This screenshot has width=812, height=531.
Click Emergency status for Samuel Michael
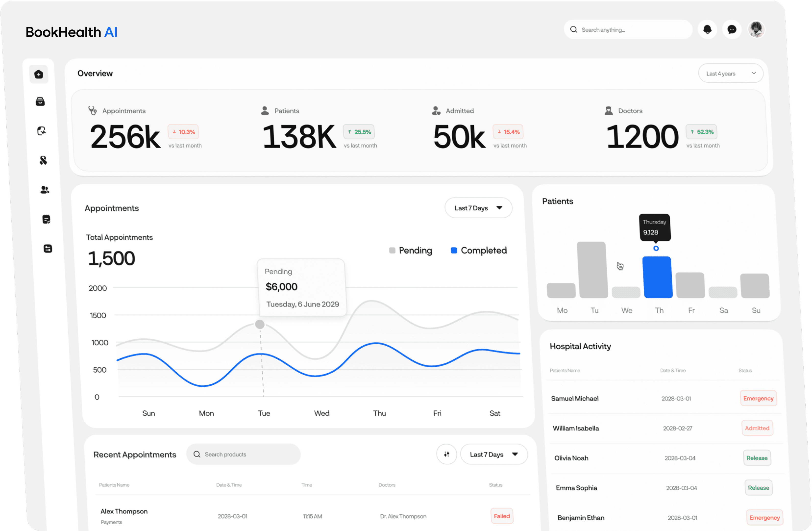click(758, 398)
